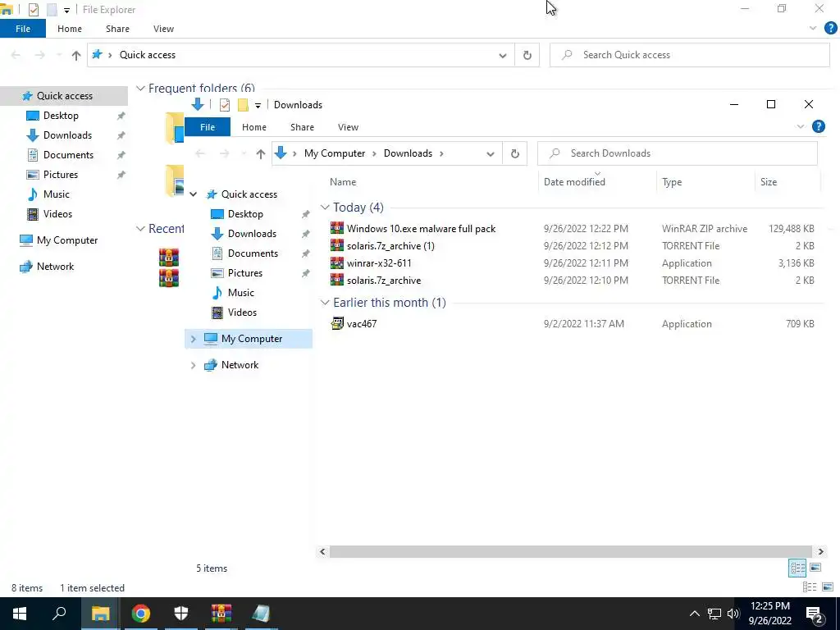The image size is (840, 630).
Task: Select Network in the back window sidebar
Action: 55,267
